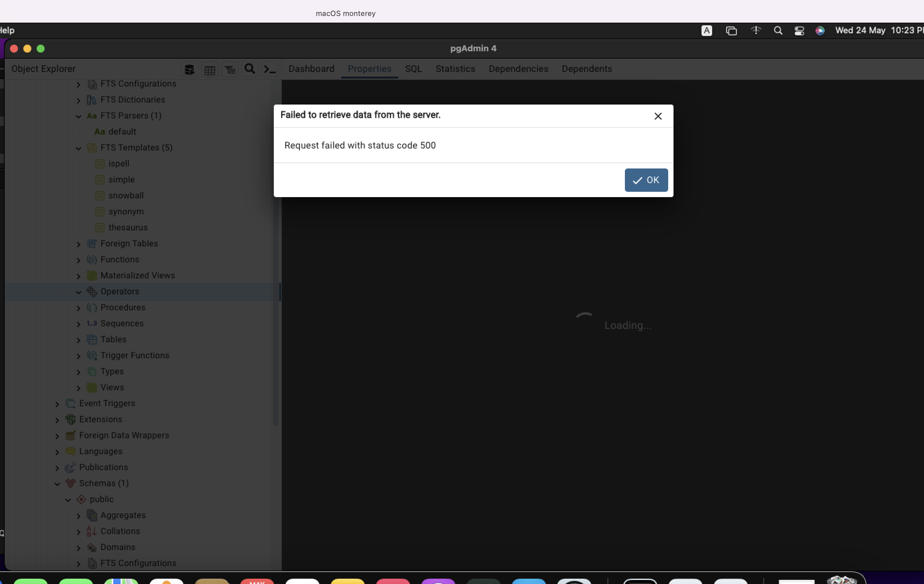Click the Trigger Functions icon
The height and width of the screenshot is (584, 924).
[91, 356]
